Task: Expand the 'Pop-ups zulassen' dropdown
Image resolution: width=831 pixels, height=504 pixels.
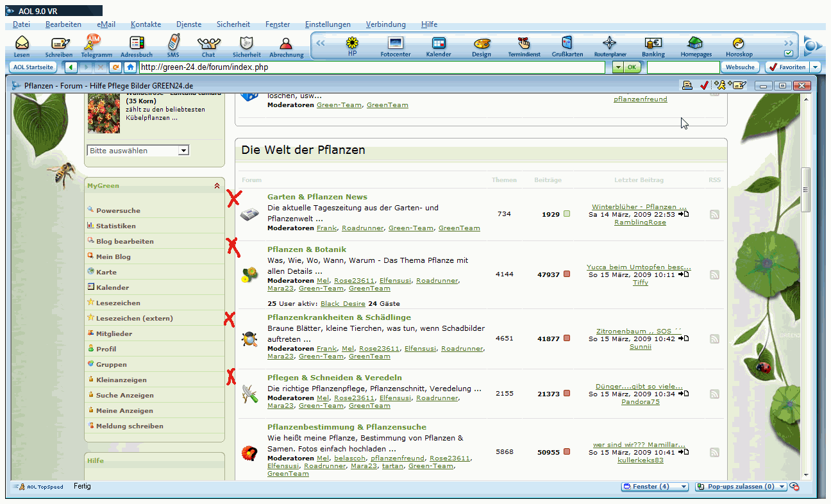Action: [781, 487]
